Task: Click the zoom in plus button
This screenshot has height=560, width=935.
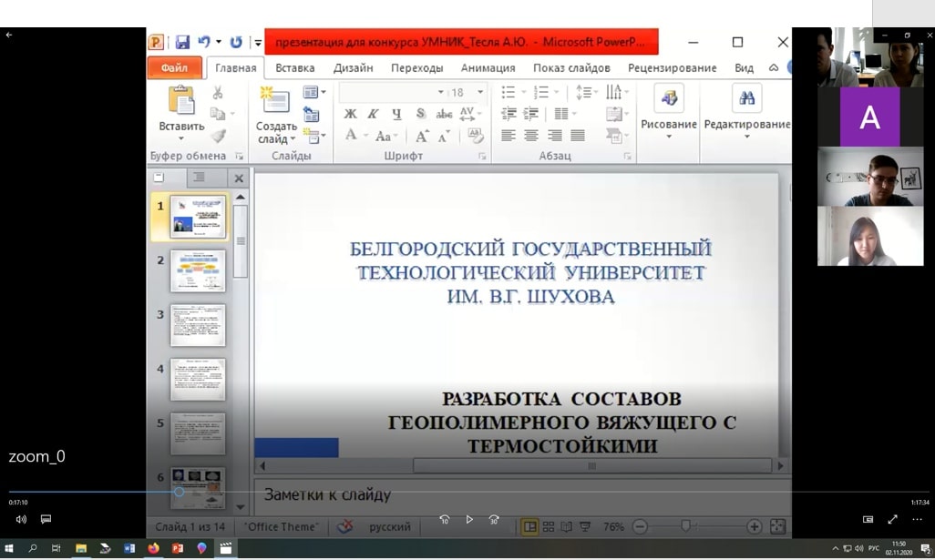Action: [754, 526]
